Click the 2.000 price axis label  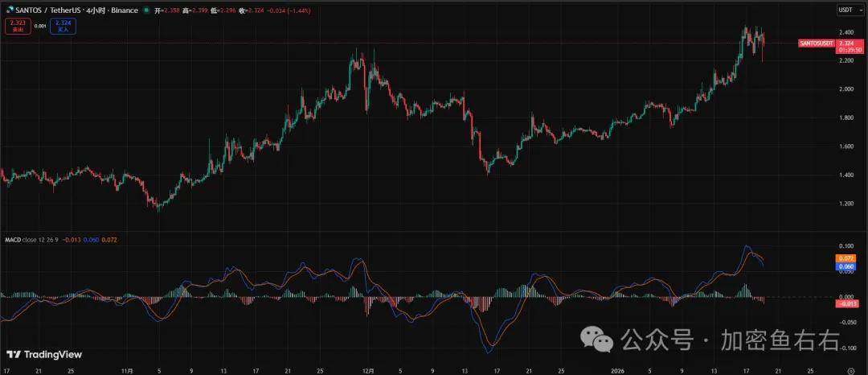tap(847, 89)
